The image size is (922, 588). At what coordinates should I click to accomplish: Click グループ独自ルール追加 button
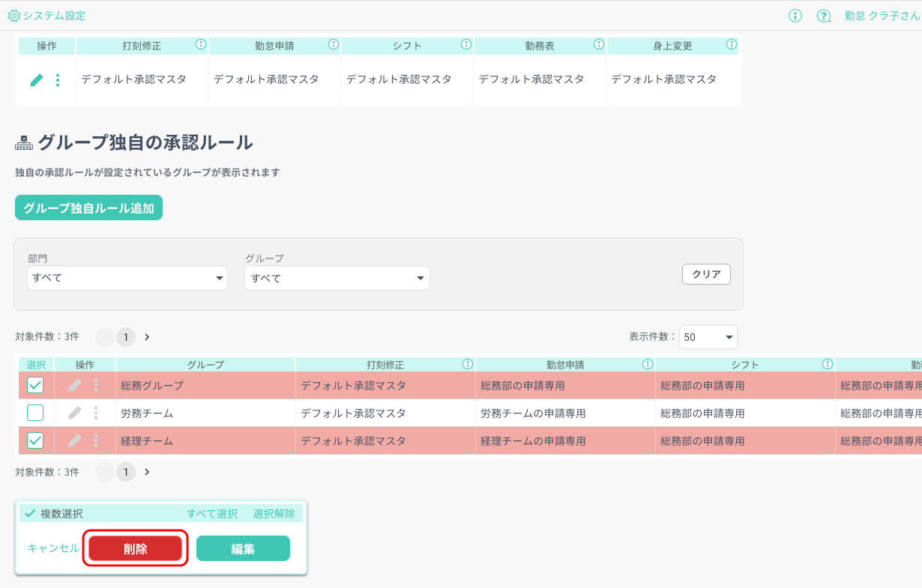tap(88, 208)
